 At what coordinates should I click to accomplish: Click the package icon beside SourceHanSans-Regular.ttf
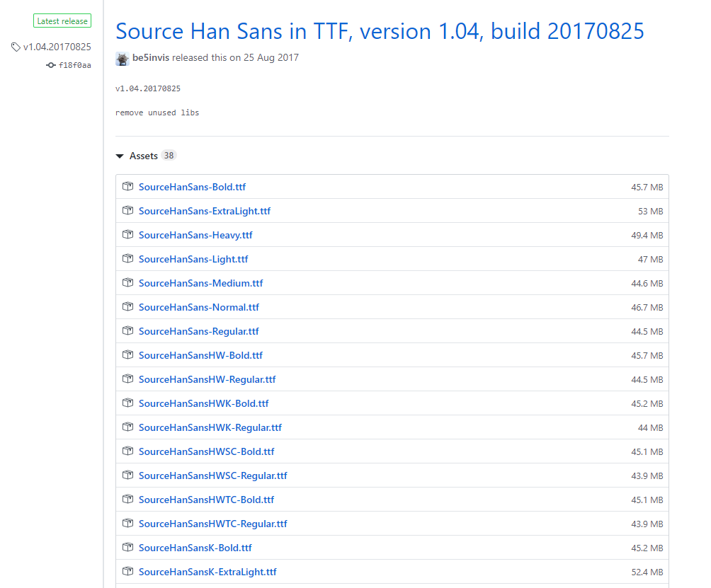click(x=128, y=330)
